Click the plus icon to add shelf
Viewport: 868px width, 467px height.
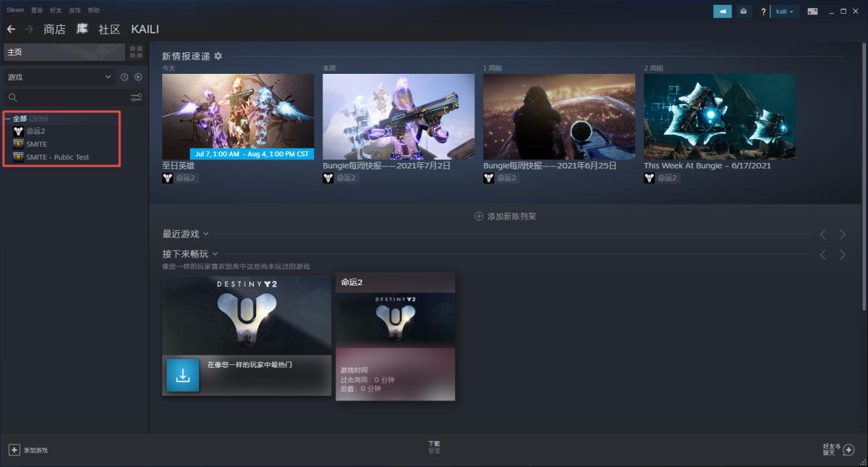pos(479,216)
